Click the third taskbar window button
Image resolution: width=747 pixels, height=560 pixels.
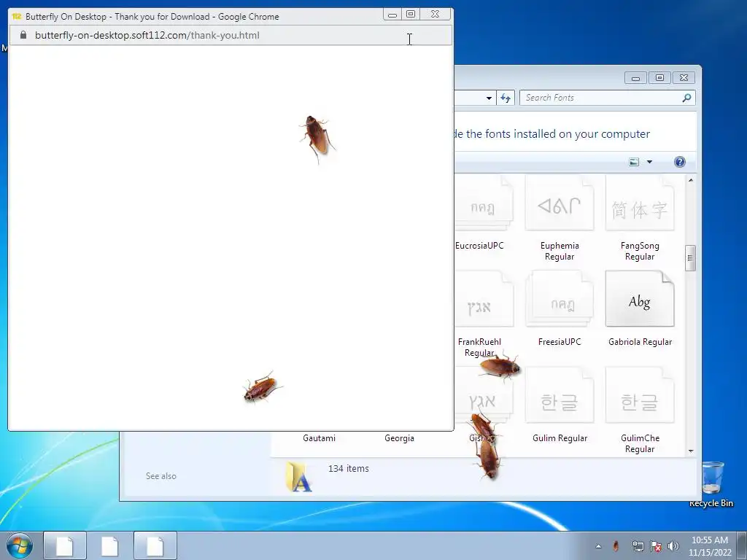155,545
